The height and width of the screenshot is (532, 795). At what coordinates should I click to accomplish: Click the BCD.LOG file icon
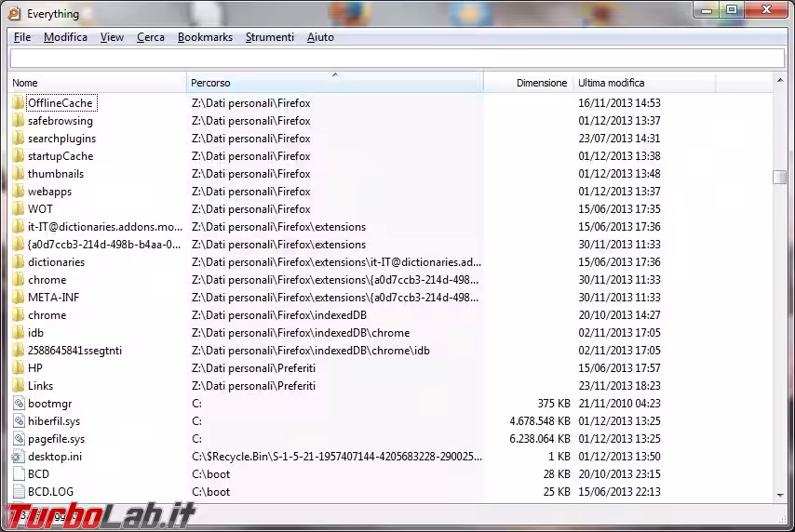19,492
